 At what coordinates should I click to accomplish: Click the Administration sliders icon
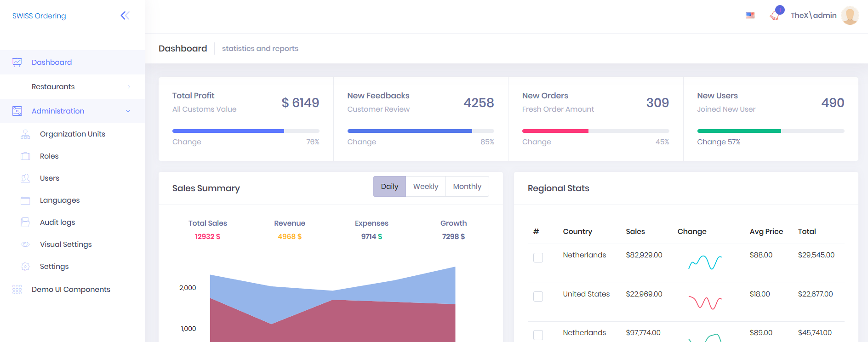17,111
